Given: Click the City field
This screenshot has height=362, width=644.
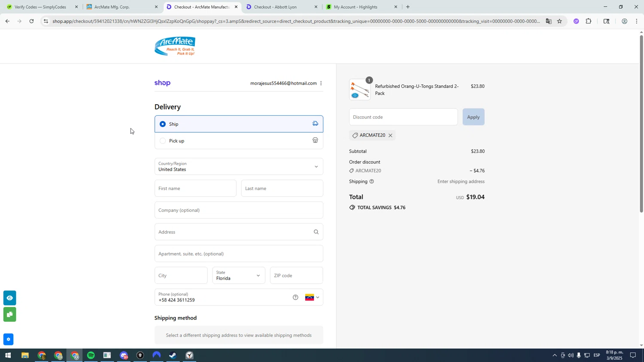Looking at the screenshot, I should 181,275.
